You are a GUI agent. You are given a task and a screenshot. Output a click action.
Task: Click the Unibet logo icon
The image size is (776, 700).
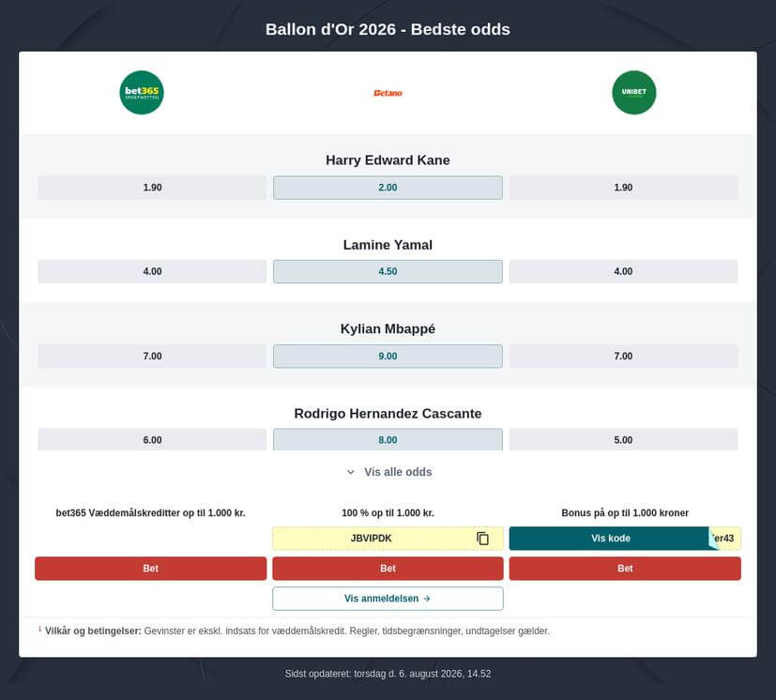(634, 93)
